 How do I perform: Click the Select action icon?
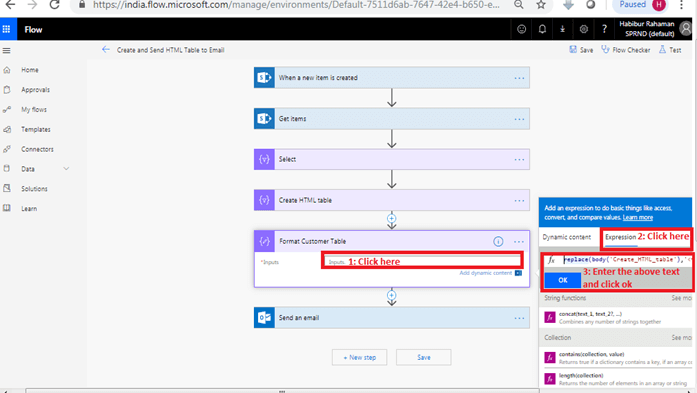click(264, 159)
